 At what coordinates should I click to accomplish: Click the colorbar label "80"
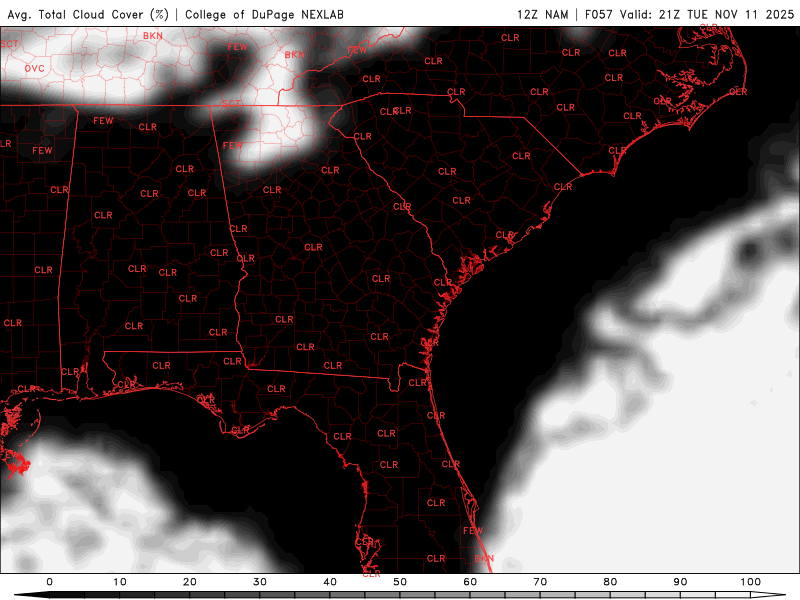click(610, 582)
